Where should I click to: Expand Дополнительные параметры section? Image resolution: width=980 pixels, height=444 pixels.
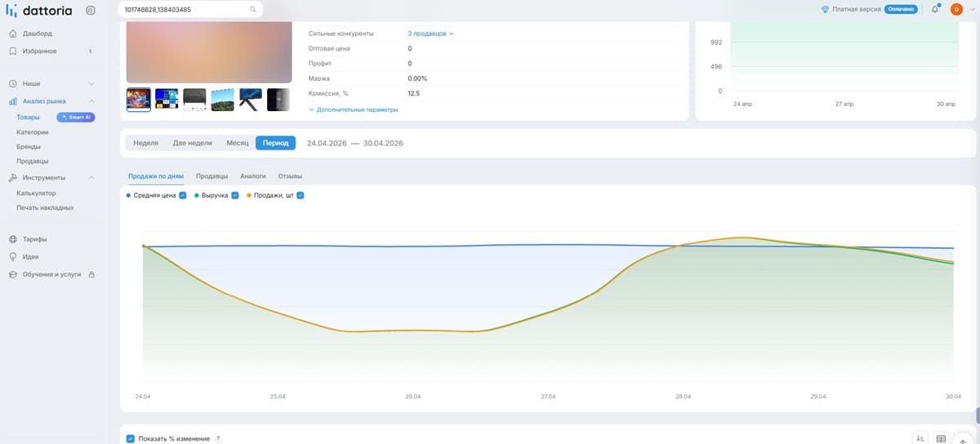[x=353, y=109]
